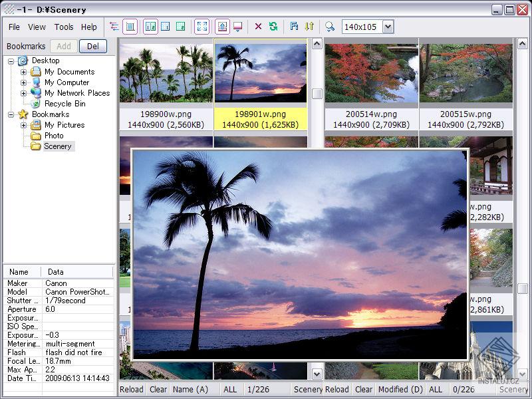Toggle the upload arrow toolbar button
Image resolution: width=532 pixels, height=399 pixels.
(222, 27)
